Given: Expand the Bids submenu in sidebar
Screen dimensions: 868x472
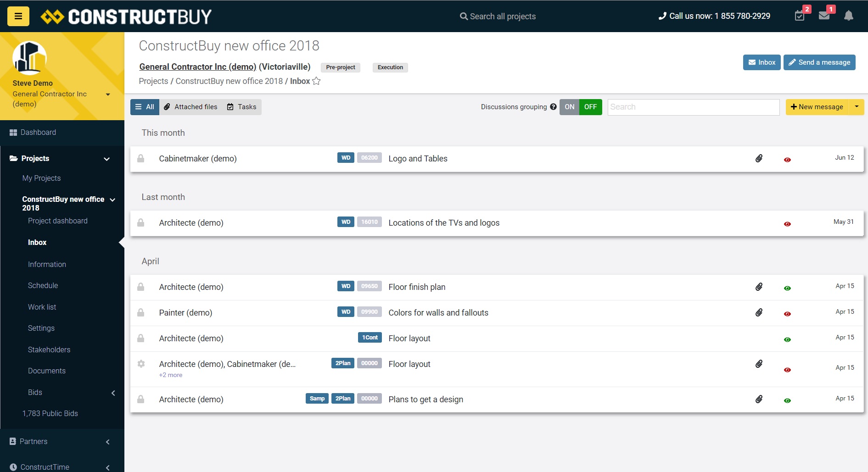Looking at the screenshot, I should tap(113, 393).
